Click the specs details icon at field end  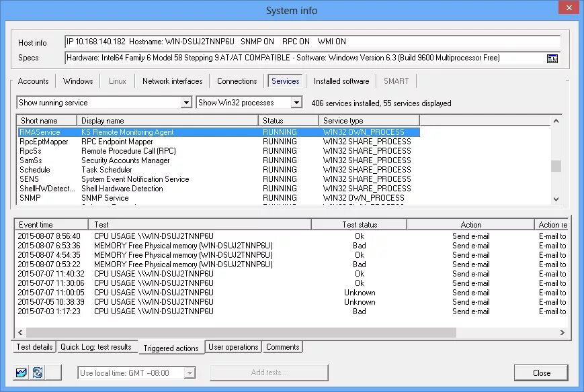pyautogui.click(x=552, y=58)
